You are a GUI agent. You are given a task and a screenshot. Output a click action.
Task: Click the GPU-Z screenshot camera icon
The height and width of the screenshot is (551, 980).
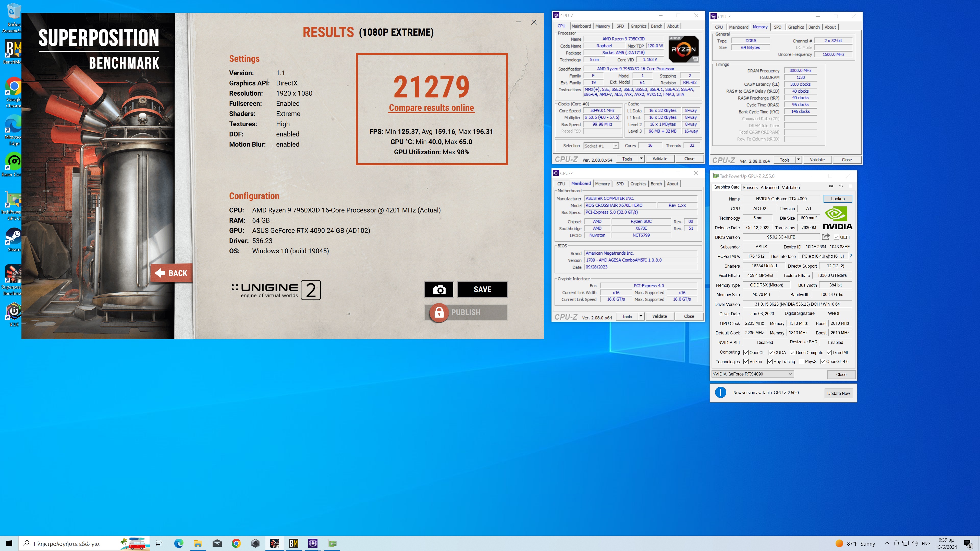point(831,186)
